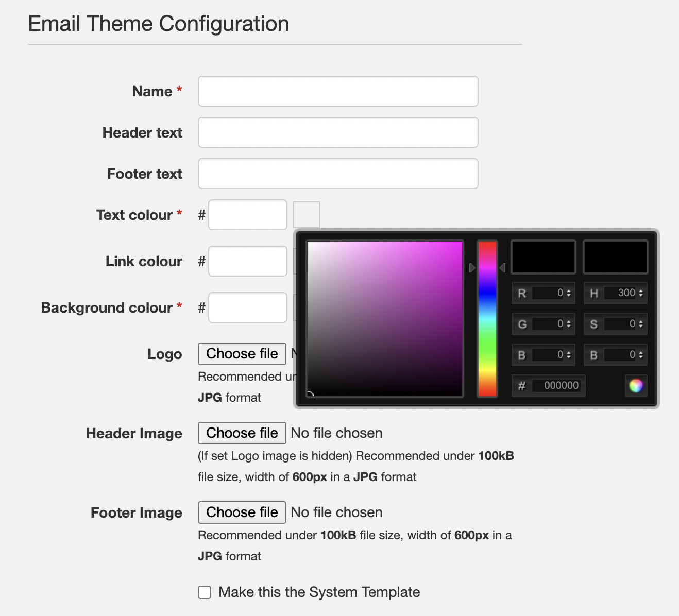This screenshot has width=679, height=616.
Task: Click the Link colour hex input
Action: [x=248, y=261]
